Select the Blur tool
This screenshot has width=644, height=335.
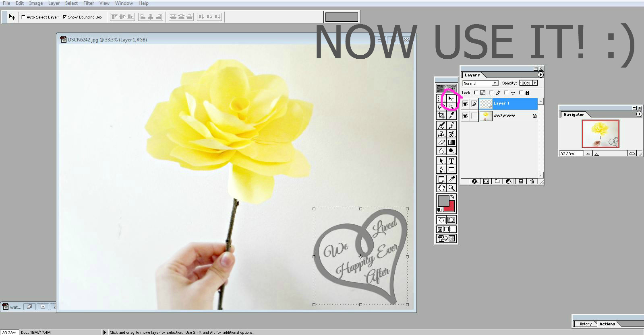pyautogui.click(x=441, y=151)
